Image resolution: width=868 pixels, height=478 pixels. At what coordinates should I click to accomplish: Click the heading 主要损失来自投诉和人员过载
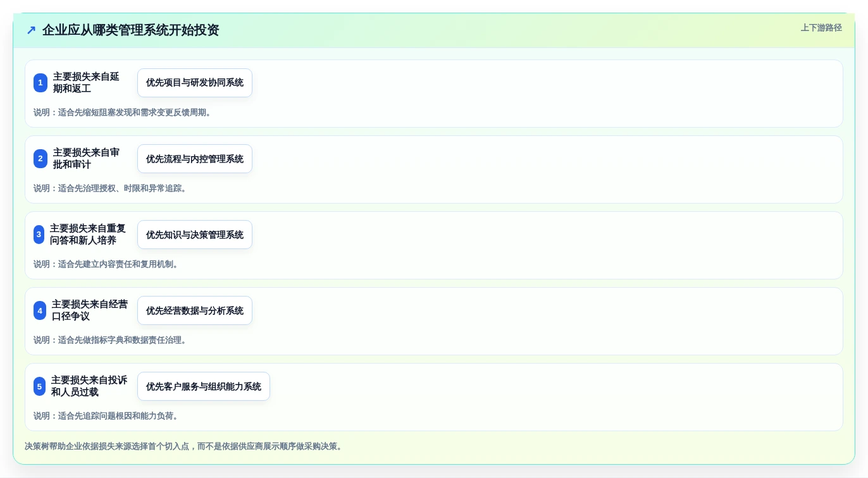89,386
